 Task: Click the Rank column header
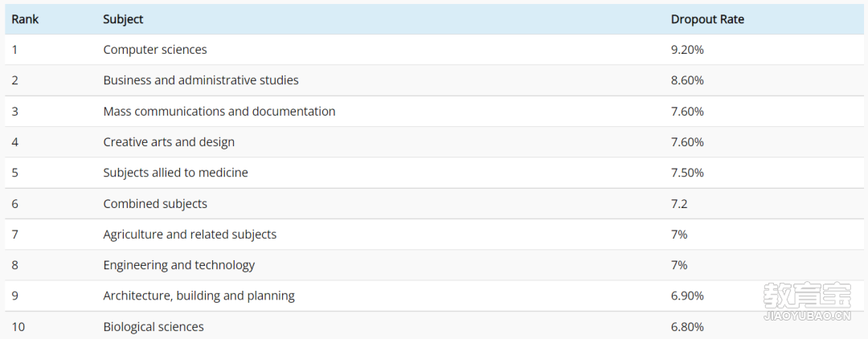click(25, 19)
